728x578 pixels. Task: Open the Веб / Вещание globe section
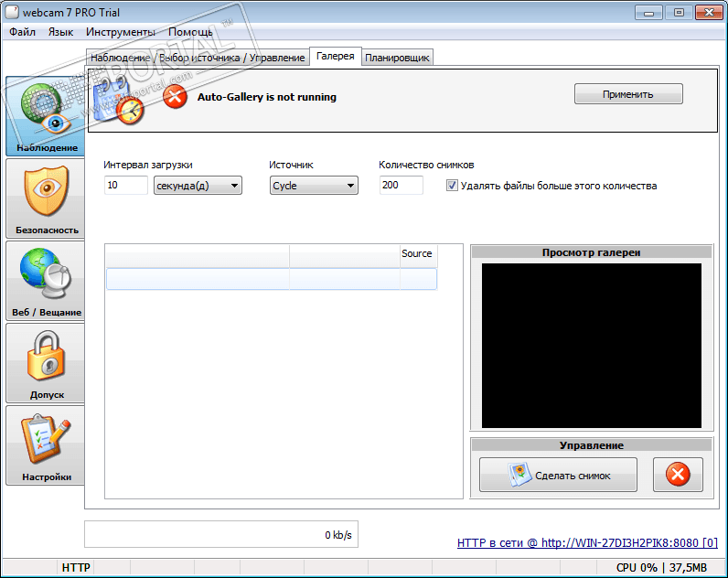45,281
